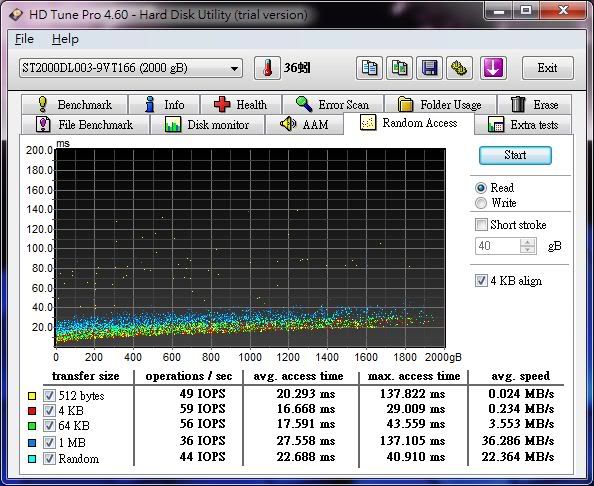Image resolution: width=594 pixels, height=486 pixels.
Task: Expand the ST2000DL003 drive dropdown
Action: (234, 69)
